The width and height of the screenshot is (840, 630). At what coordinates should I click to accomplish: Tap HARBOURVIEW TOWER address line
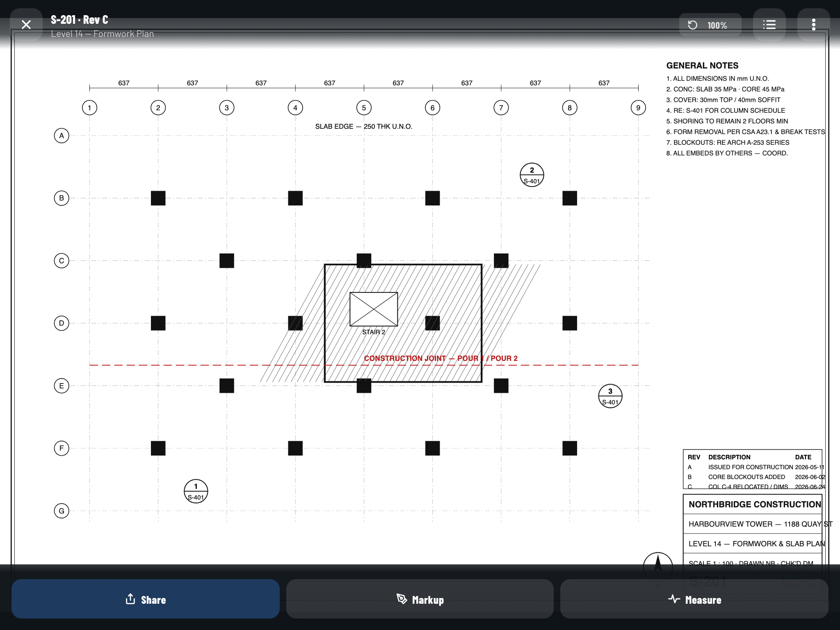[x=760, y=524]
